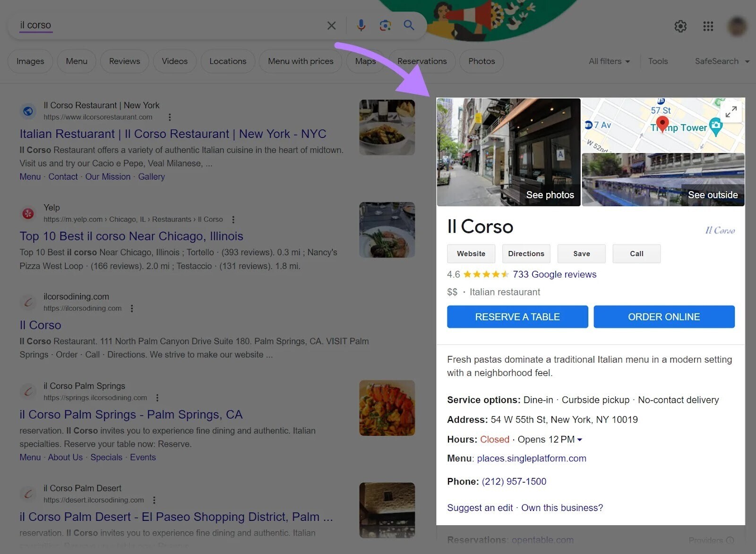Open the Google apps grid icon
756x554 pixels.
coord(708,26)
